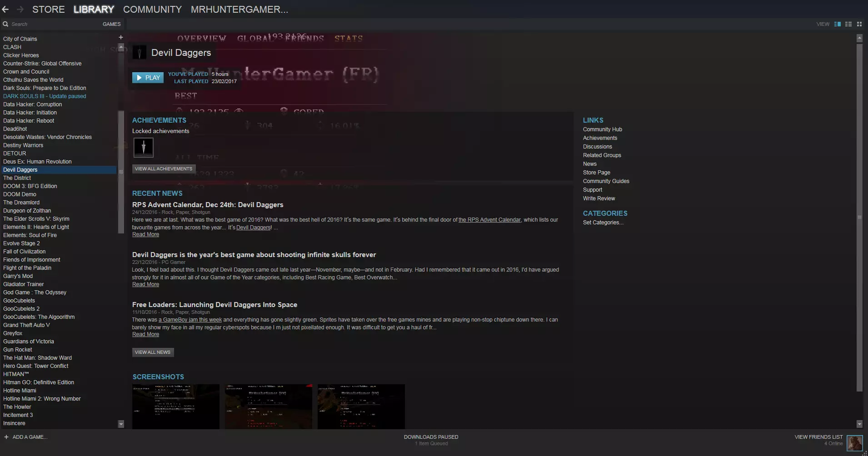The image size is (868, 456).
Task: Open the MRHUNTERGAMER profile tab
Action: click(239, 10)
